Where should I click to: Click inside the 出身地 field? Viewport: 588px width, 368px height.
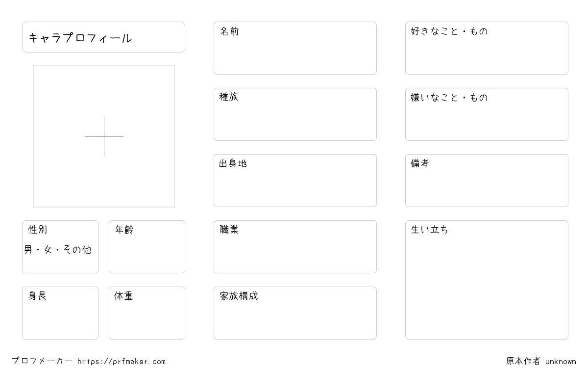pos(295,181)
